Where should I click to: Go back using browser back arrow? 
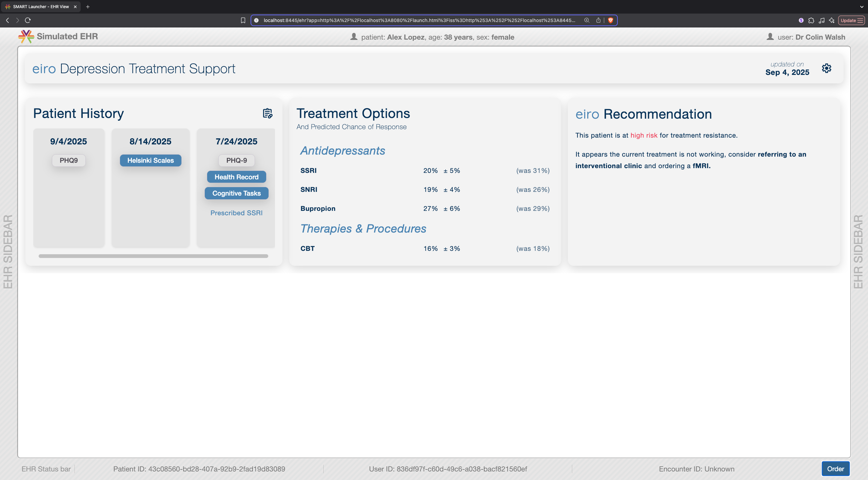7,20
